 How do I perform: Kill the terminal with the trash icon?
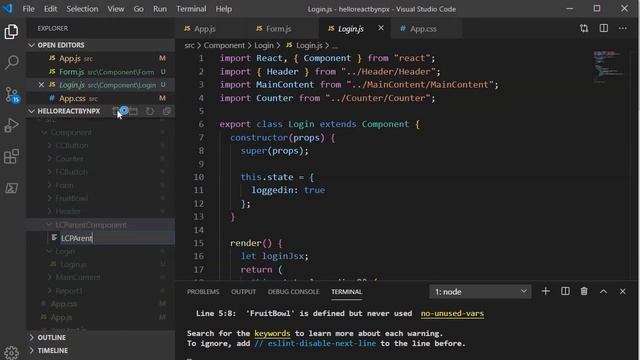point(584,291)
